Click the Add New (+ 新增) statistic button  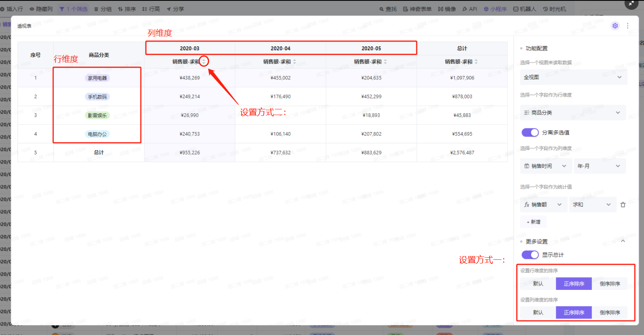click(x=533, y=222)
